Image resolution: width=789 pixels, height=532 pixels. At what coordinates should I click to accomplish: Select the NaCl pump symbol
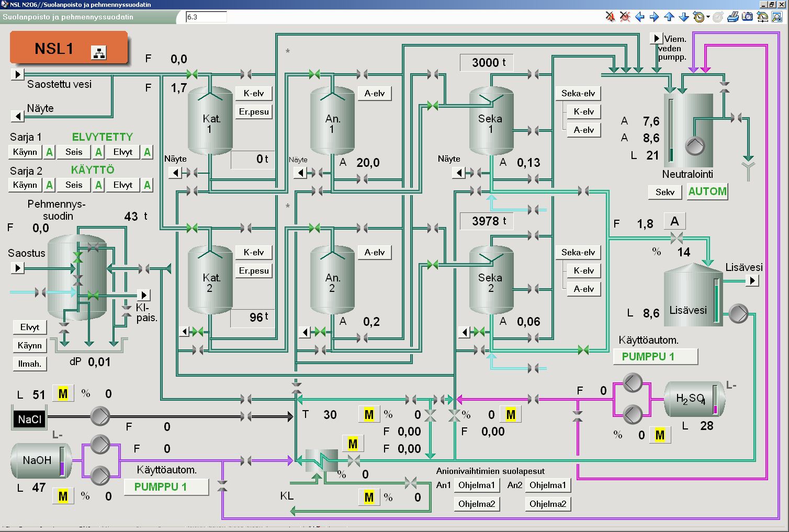click(x=100, y=416)
